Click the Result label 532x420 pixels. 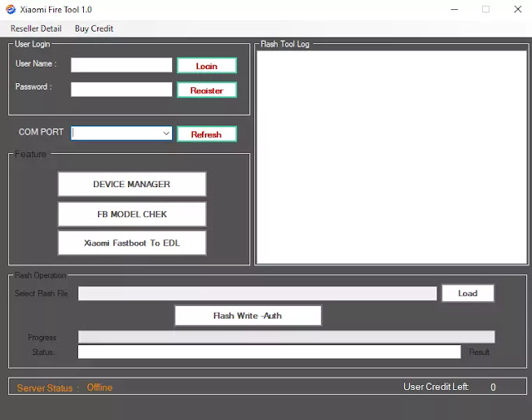point(479,352)
